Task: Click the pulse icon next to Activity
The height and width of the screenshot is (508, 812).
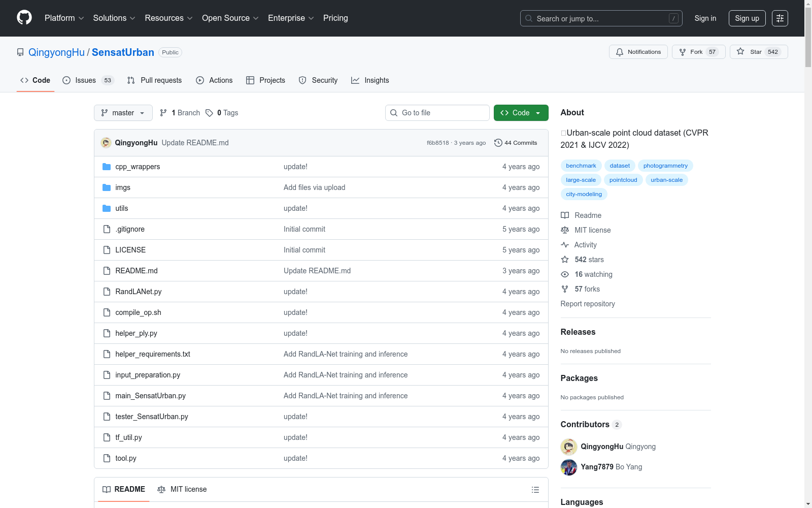Action: (565, 245)
